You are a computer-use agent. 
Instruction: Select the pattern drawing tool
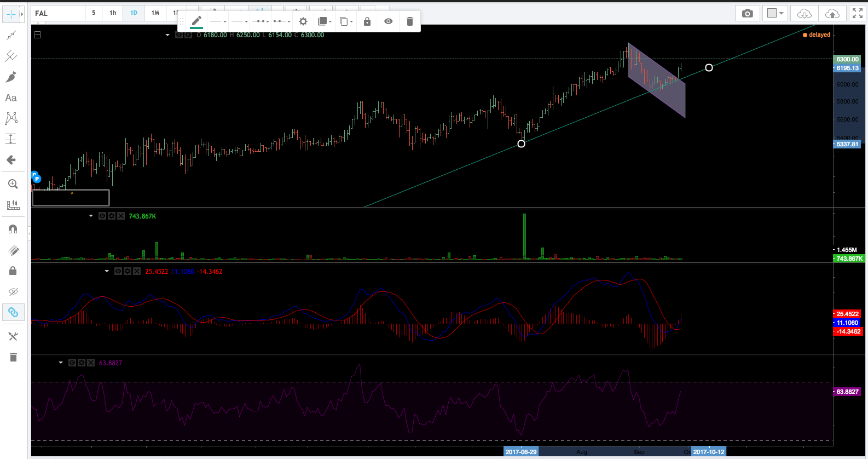[11, 118]
